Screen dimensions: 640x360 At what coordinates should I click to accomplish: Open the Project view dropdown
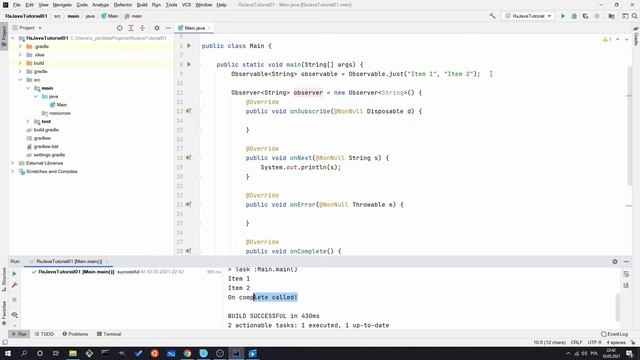[27, 28]
